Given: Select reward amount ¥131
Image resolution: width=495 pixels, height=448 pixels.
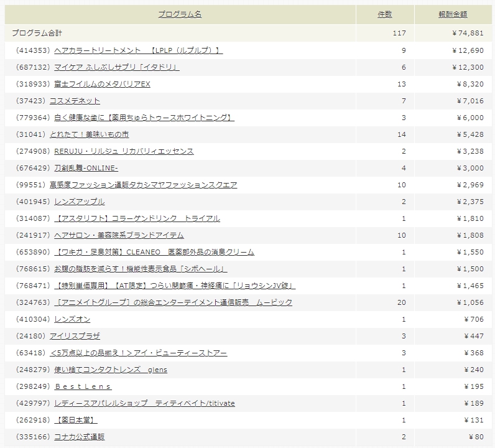Looking at the screenshot, I should point(474,420).
